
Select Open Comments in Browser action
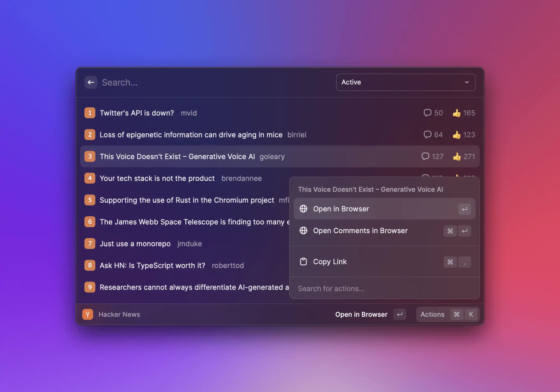click(360, 231)
